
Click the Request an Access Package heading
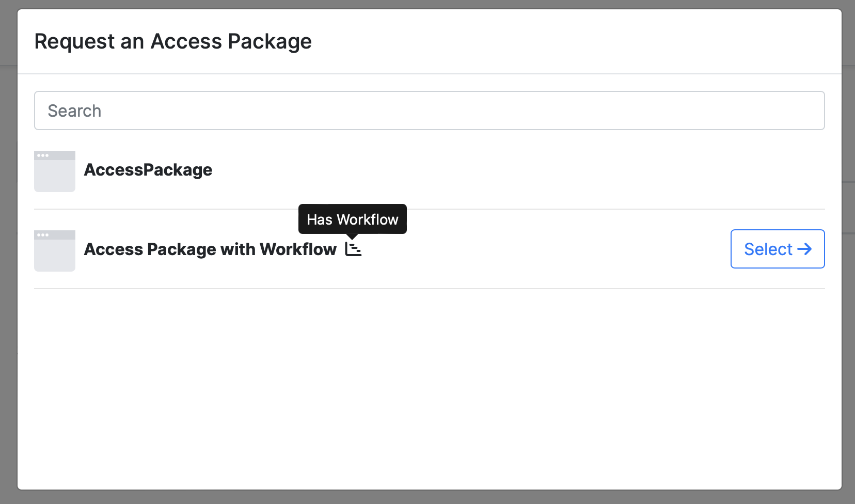(173, 41)
